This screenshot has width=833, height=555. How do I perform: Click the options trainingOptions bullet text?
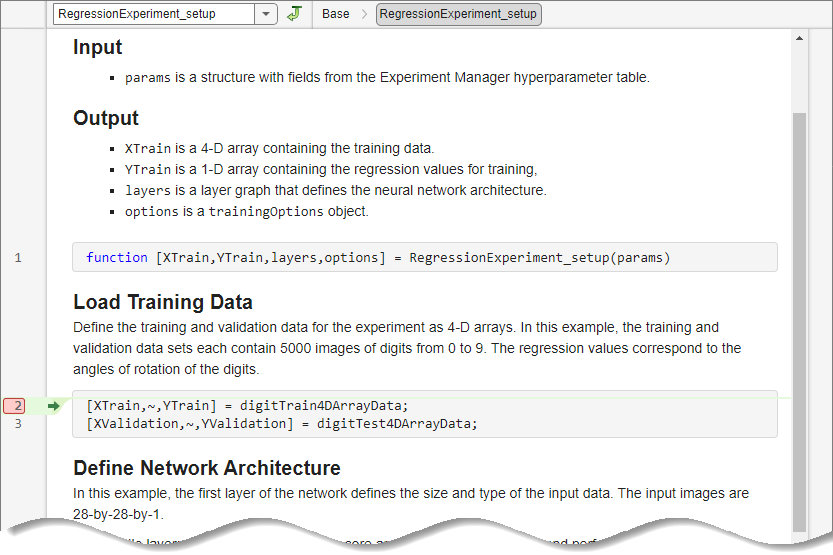tap(246, 211)
